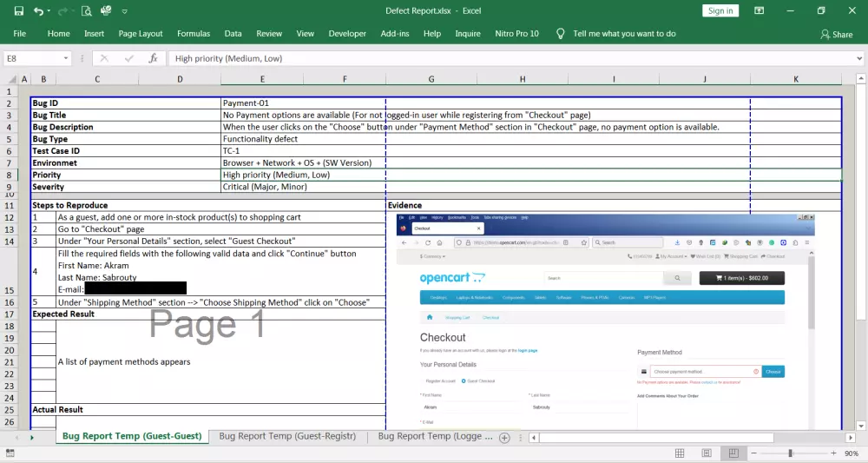This screenshot has width=868, height=463.
Task: Switch to Page Layout view in status bar
Action: (707, 453)
